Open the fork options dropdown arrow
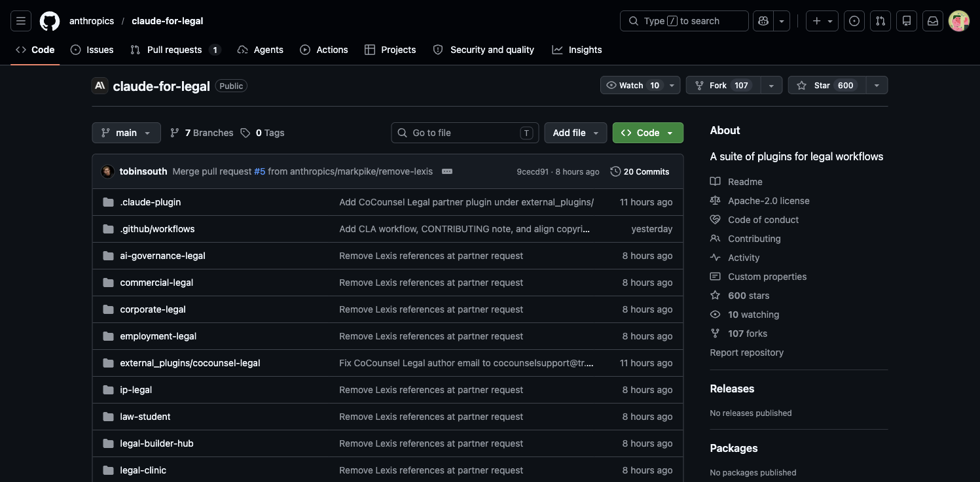The image size is (980, 482). [771, 86]
